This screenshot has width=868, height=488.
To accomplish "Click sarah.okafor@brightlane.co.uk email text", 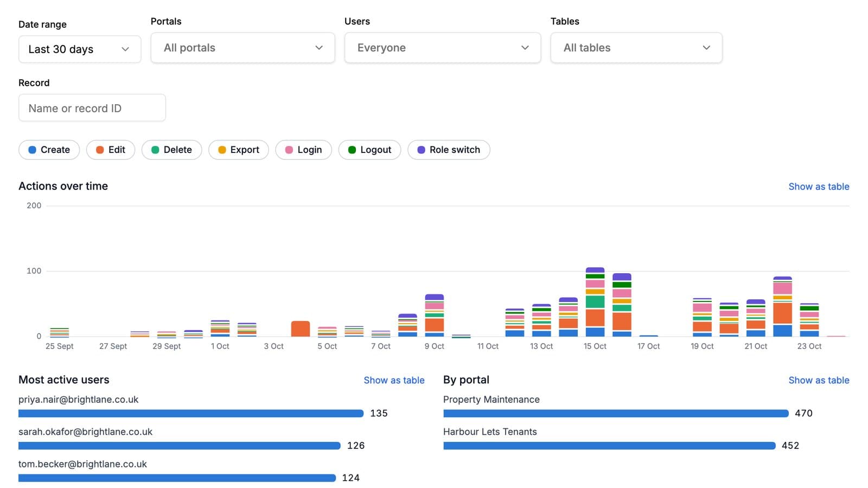I will point(86,432).
